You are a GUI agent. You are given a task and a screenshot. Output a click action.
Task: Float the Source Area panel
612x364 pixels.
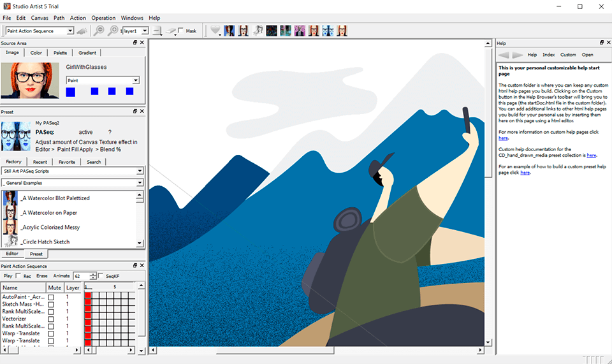point(135,43)
